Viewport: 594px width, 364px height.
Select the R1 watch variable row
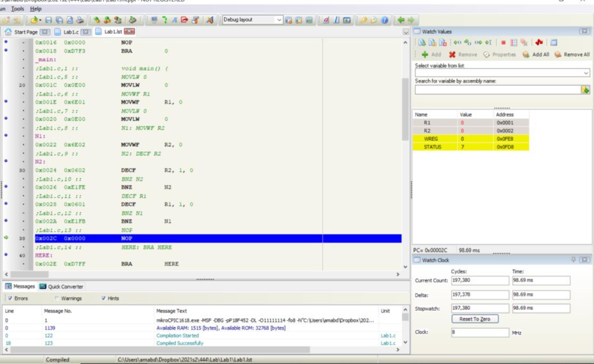[x=471, y=123]
